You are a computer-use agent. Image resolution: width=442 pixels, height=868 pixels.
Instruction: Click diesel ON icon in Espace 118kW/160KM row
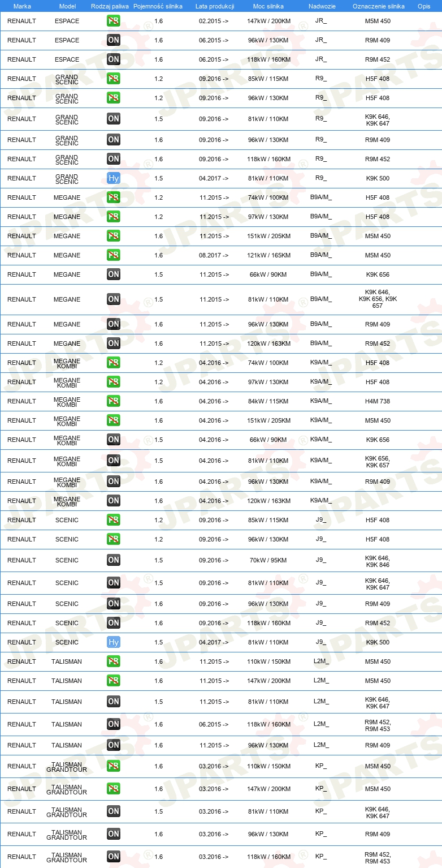click(114, 59)
